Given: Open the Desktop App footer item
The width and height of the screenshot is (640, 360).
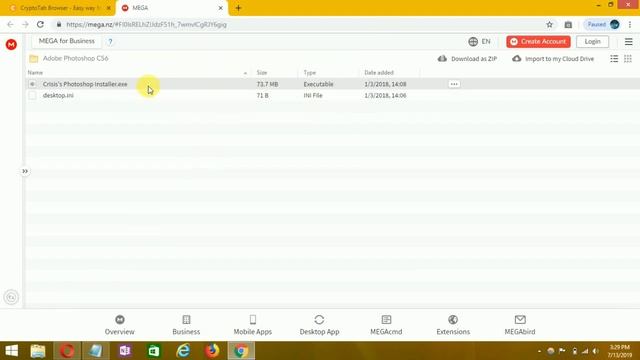Looking at the screenshot, I should tap(319, 325).
